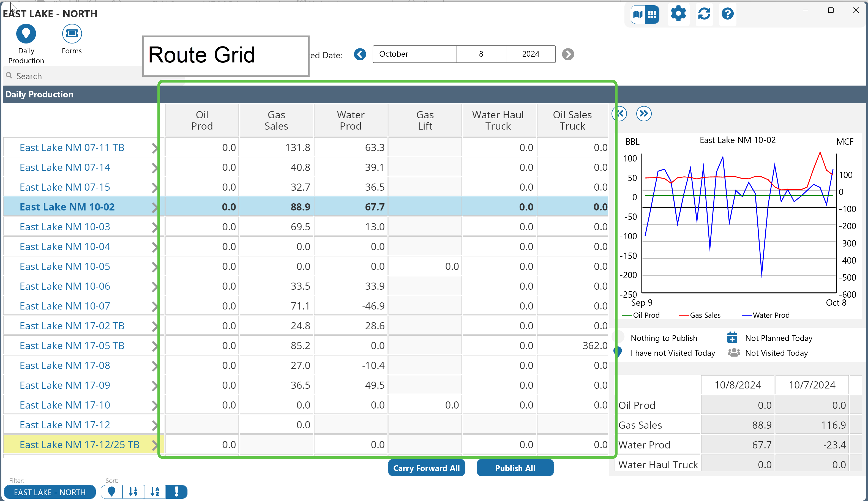Toggle the exclamation alert sort option
This screenshot has height=501, width=868.
point(176,492)
